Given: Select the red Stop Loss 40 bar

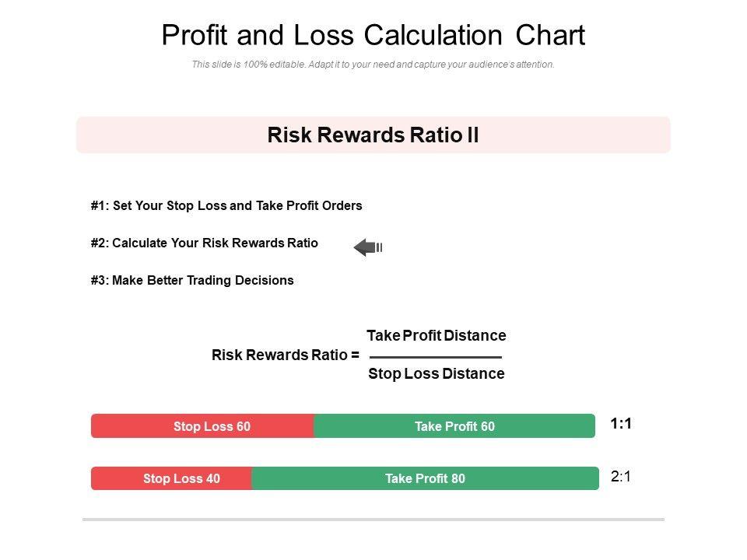Looking at the screenshot, I should tap(172, 478).
